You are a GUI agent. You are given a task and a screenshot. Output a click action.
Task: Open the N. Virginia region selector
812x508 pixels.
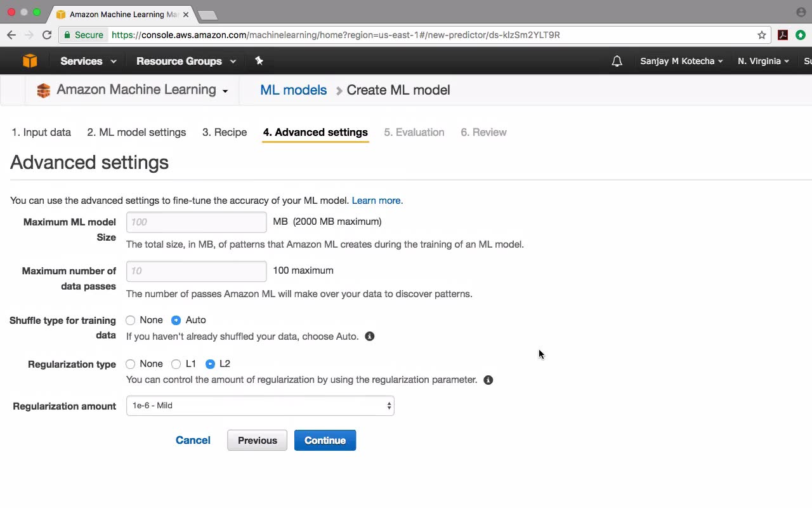(763, 62)
